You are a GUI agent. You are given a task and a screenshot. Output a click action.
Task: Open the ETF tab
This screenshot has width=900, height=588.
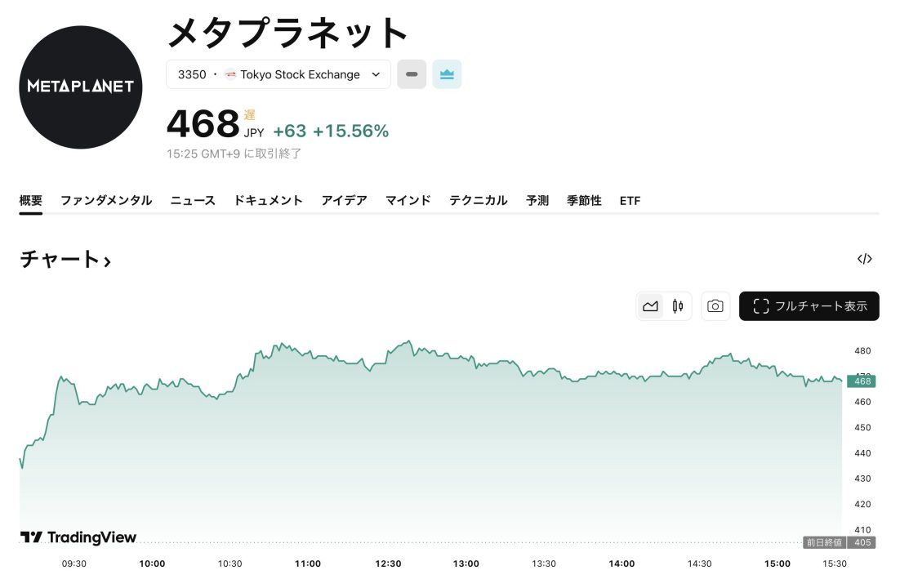(x=630, y=200)
